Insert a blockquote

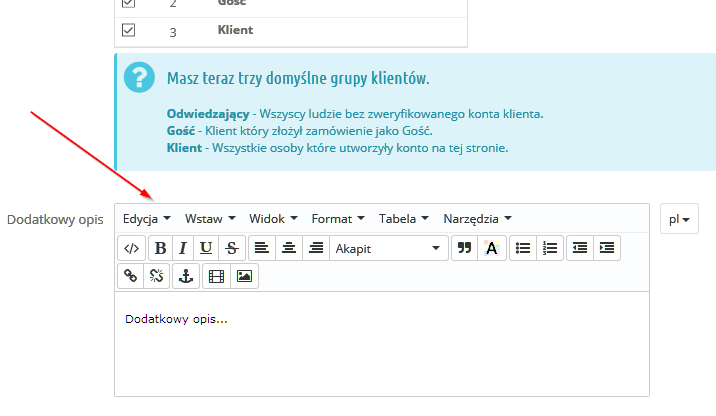pyautogui.click(x=463, y=249)
